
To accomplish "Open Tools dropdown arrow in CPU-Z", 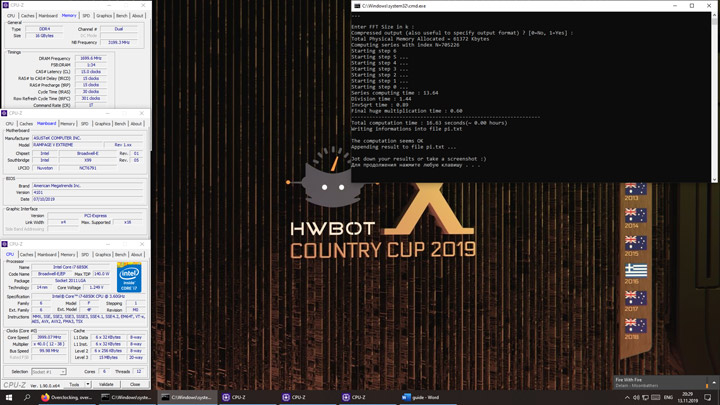I will [x=88, y=384].
